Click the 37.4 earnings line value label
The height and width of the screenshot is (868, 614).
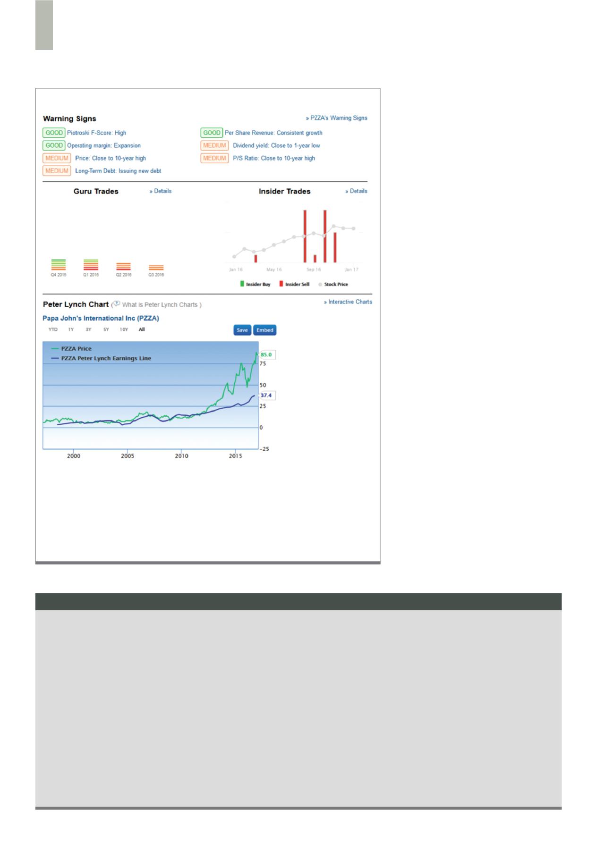tap(267, 396)
